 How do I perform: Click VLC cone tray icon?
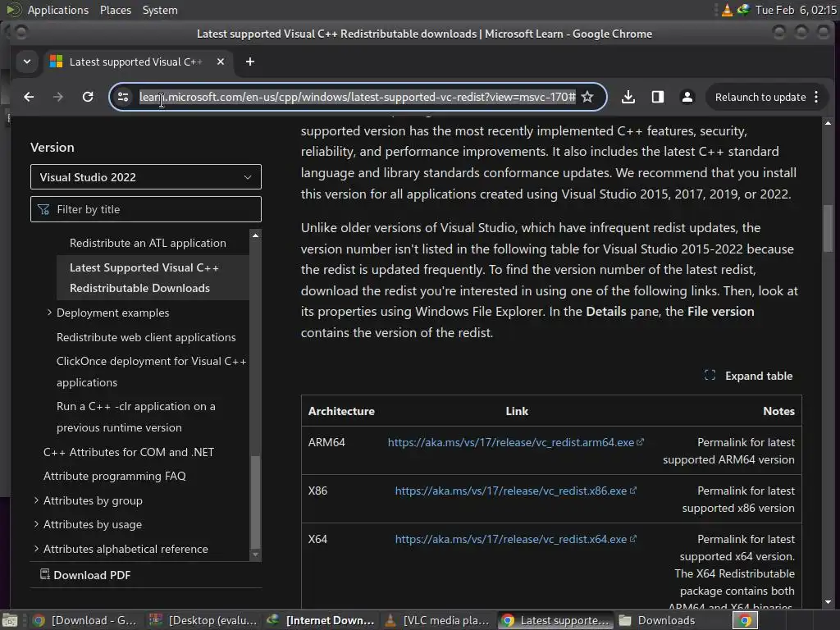click(x=727, y=10)
